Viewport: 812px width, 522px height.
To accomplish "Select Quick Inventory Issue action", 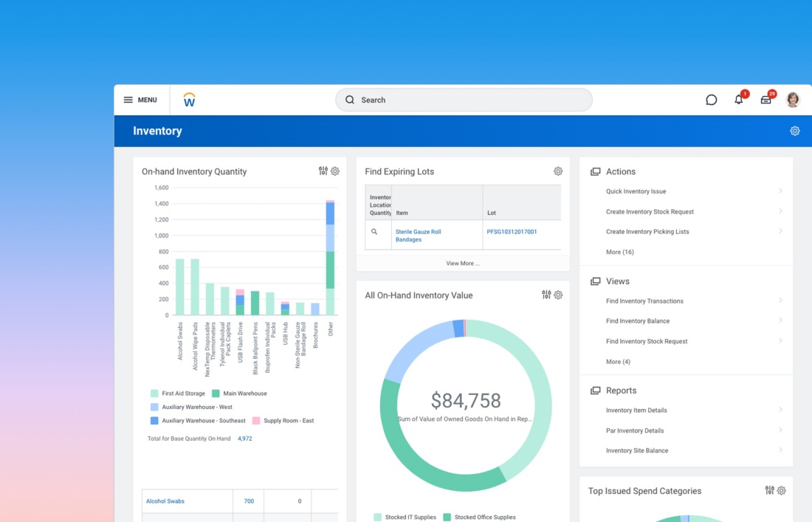I will pyautogui.click(x=636, y=191).
